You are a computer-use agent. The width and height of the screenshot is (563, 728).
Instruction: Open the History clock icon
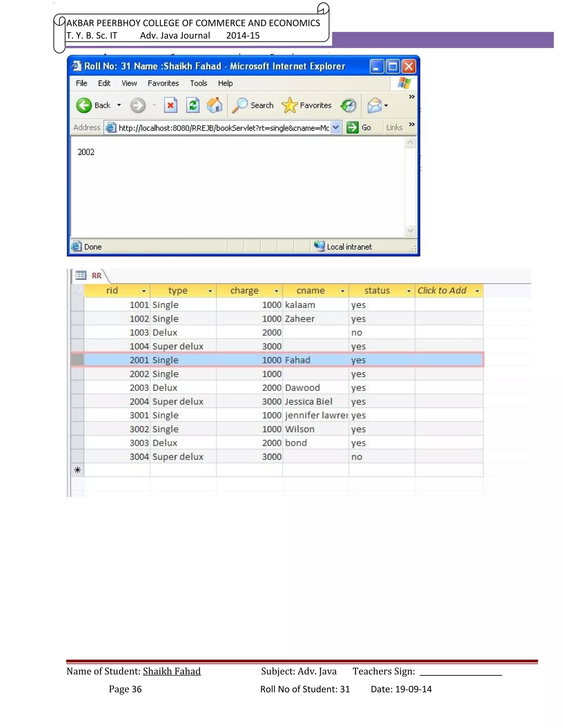click(x=349, y=105)
